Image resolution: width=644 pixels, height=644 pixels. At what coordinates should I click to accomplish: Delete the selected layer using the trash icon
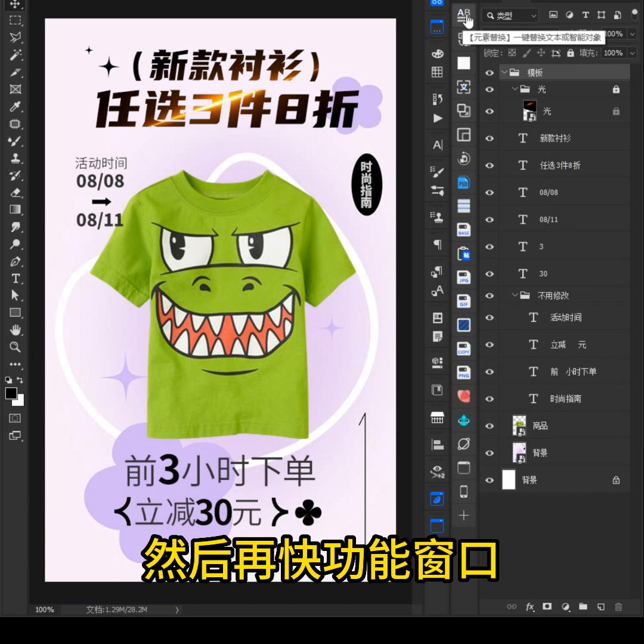point(619,607)
